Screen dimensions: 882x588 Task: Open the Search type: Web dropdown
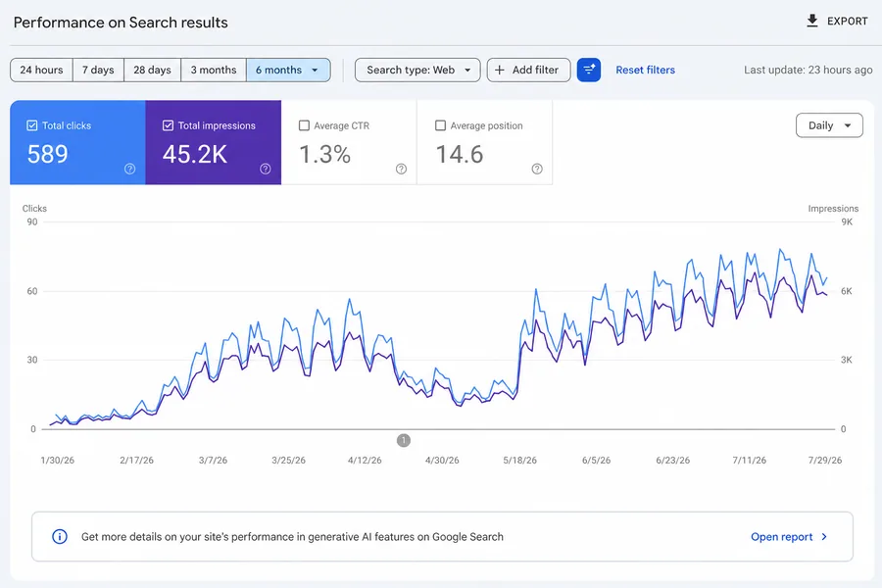pos(417,70)
